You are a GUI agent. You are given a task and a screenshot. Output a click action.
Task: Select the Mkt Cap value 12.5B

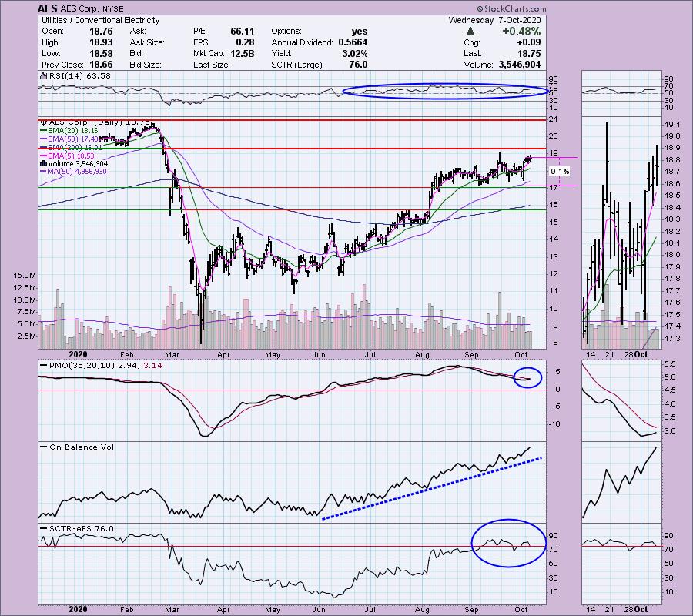(x=243, y=53)
